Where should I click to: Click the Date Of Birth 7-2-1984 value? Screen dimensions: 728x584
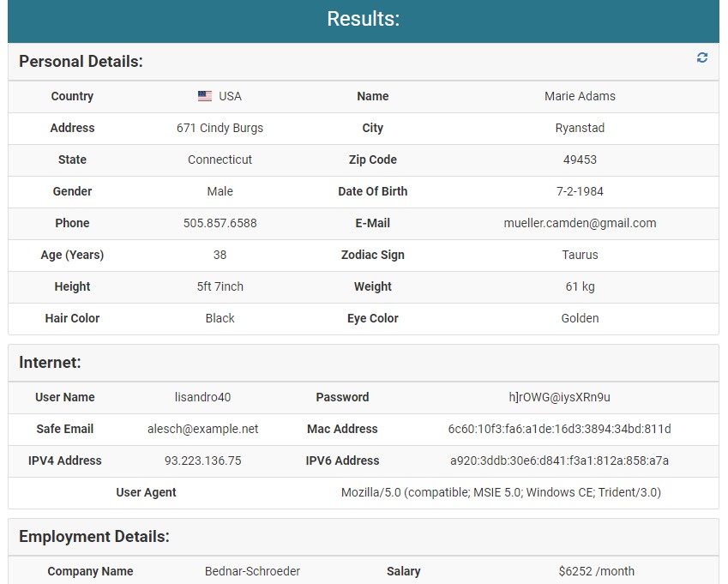581,191
